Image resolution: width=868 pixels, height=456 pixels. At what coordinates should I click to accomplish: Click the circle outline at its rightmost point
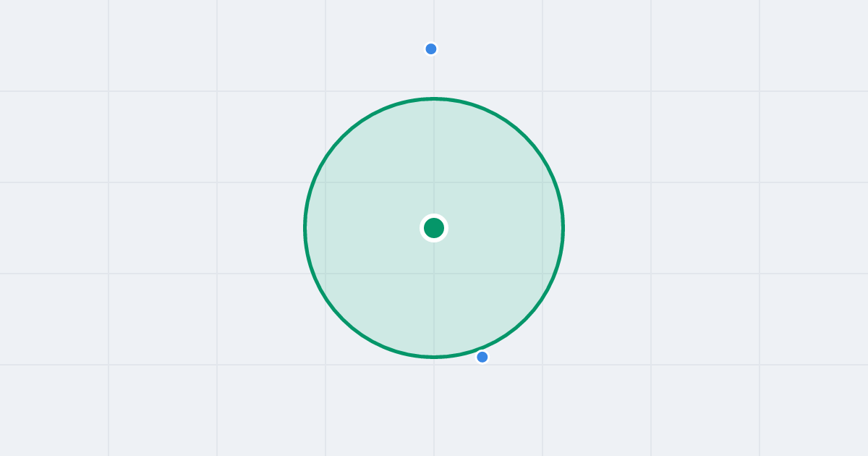pyautogui.click(x=563, y=228)
